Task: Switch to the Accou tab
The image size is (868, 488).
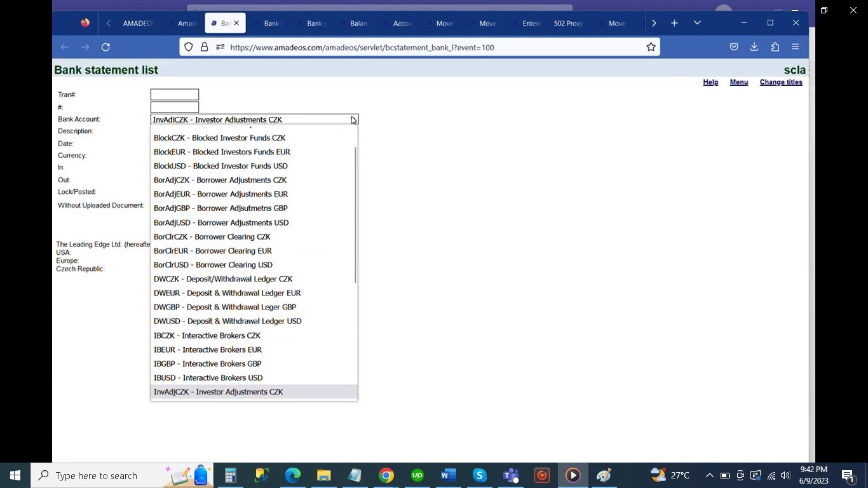Action: click(x=402, y=24)
